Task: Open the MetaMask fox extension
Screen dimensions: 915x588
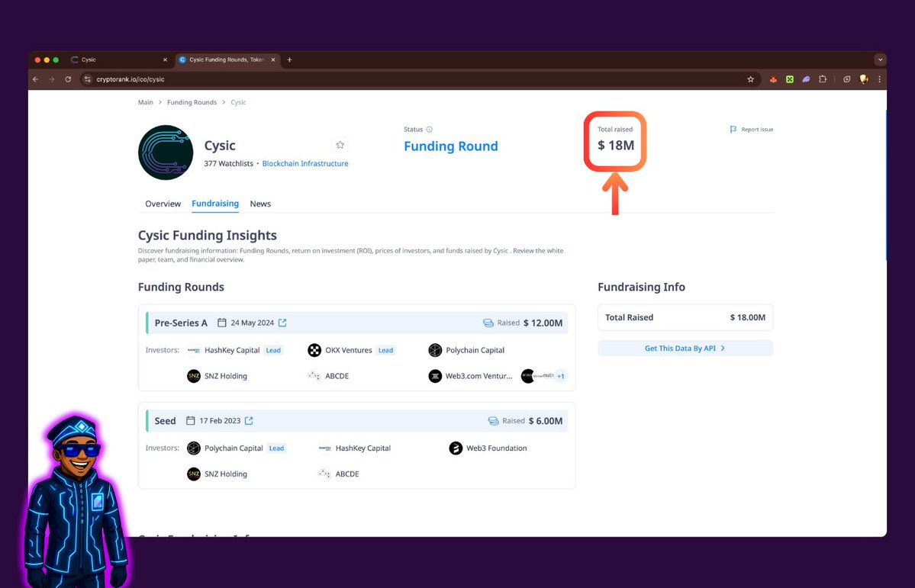Action: tap(773, 79)
